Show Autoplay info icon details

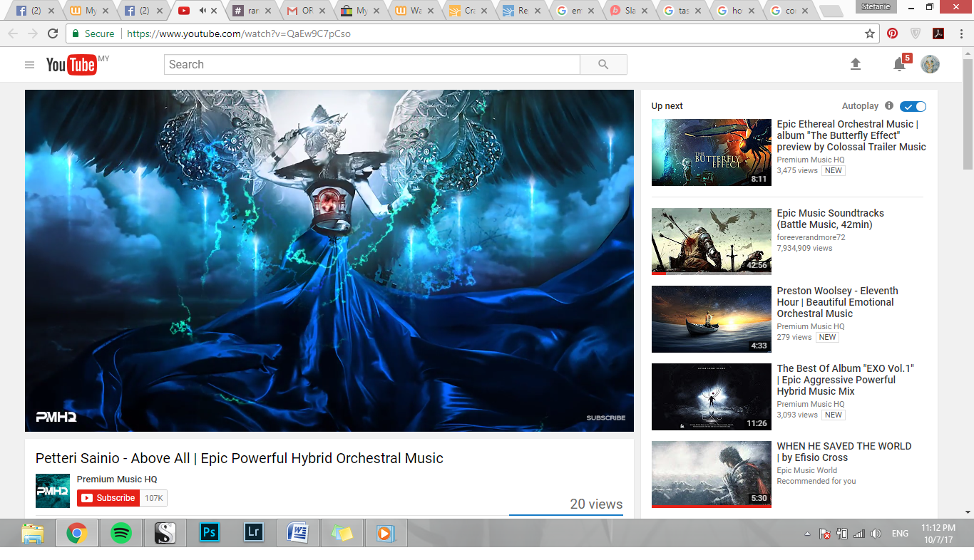coord(889,106)
